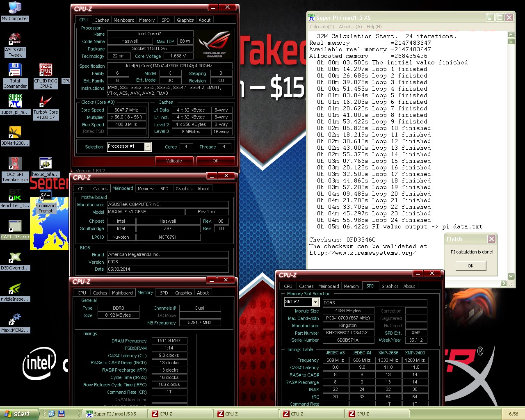Click the taskbar clock showing 6.56
The height and width of the screenshot is (420, 525).
pos(513,414)
